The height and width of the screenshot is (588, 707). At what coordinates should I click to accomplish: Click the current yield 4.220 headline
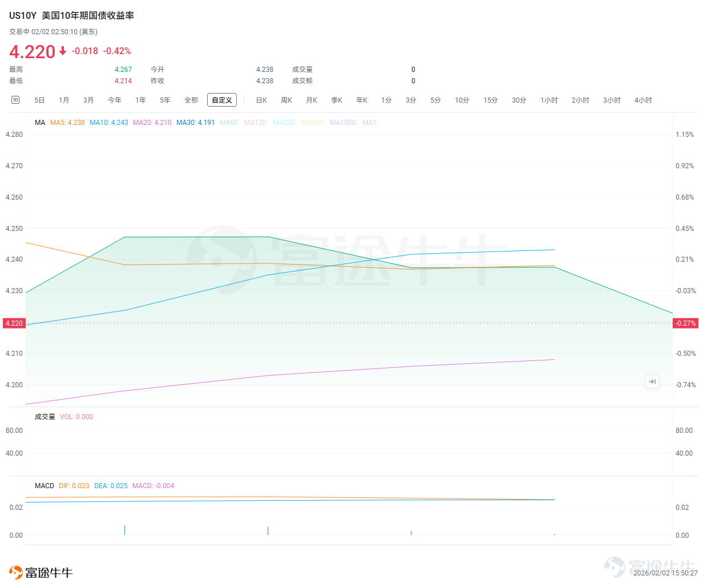[x=33, y=52]
